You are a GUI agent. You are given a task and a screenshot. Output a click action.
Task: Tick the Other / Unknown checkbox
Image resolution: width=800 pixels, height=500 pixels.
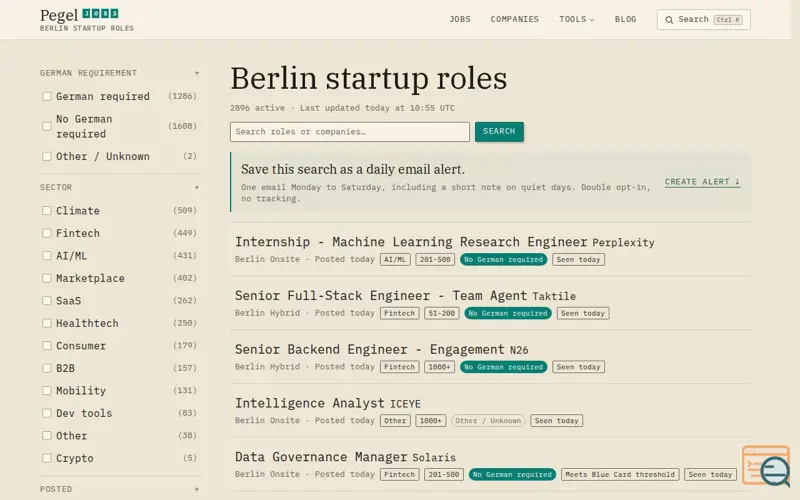tap(46, 156)
